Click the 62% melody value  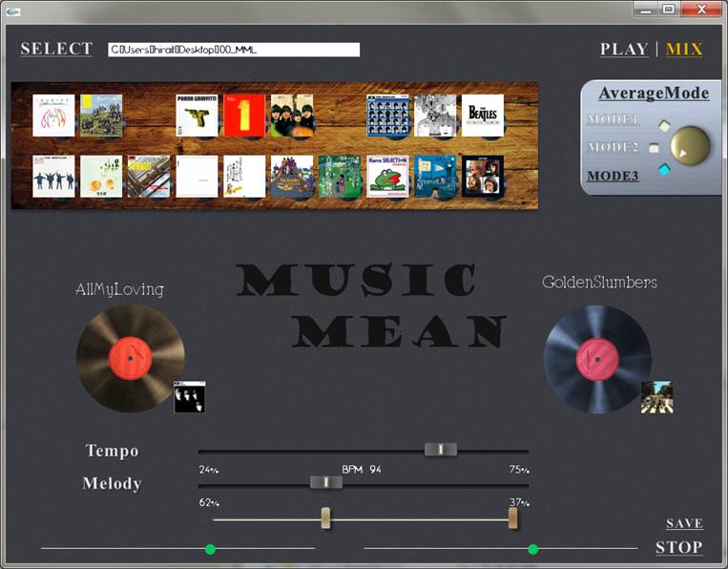click(x=209, y=502)
